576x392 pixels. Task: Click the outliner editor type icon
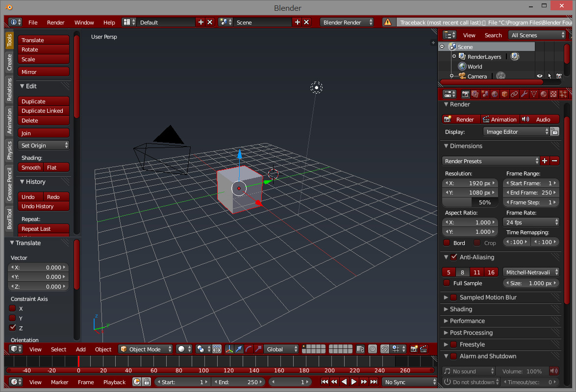point(449,35)
